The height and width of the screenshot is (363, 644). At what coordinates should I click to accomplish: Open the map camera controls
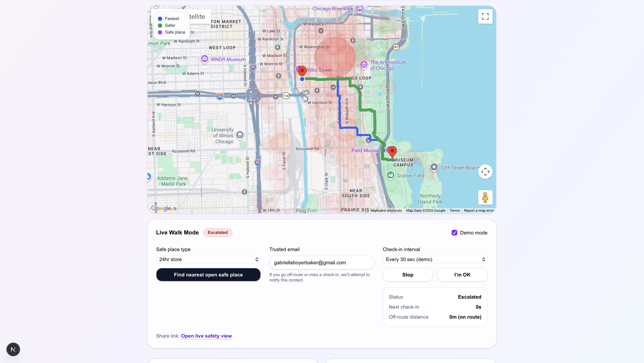pos(485,172)
